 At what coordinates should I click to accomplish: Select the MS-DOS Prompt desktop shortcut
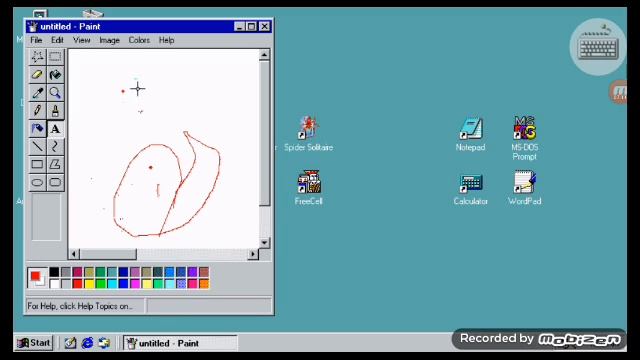[524, 138]
